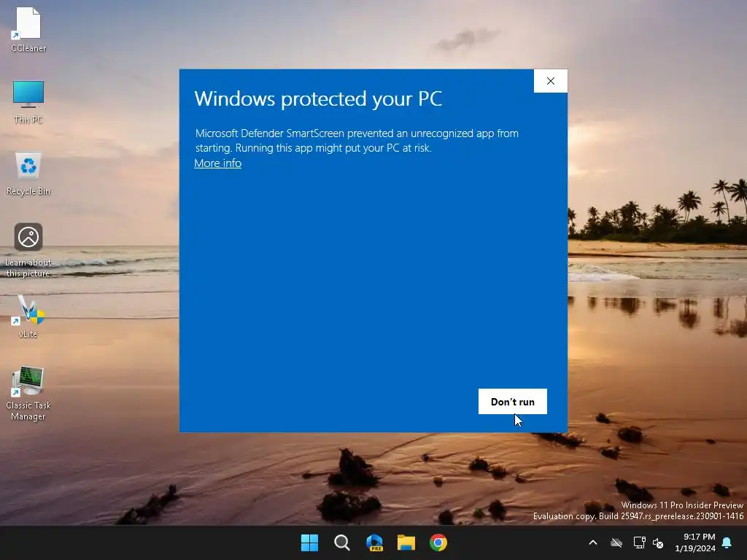Select the Recycle Bin icon
Image resolution: width=747 pixels, height=560 pixels.
[x=28, y=174]
